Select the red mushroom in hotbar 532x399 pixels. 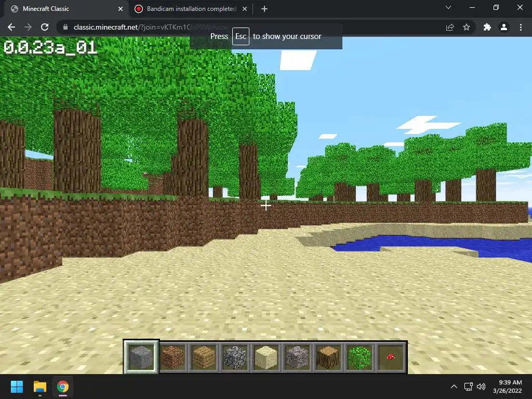pos(391,357)
